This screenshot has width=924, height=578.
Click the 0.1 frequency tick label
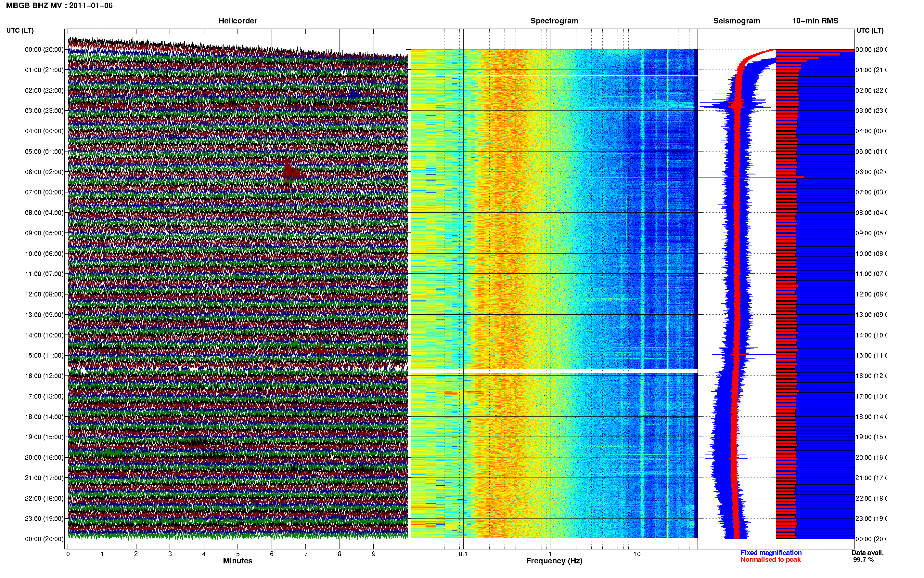(x=463, y=554)
